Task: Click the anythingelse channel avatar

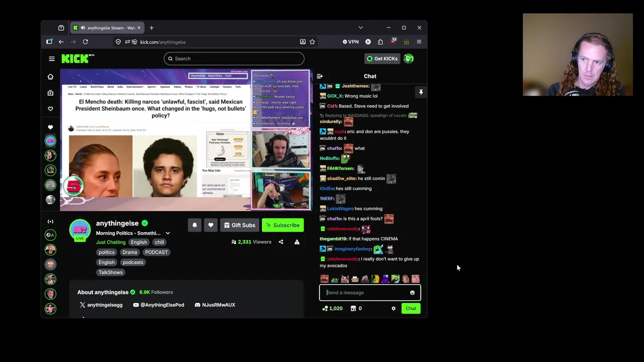Action: [79, 229]
